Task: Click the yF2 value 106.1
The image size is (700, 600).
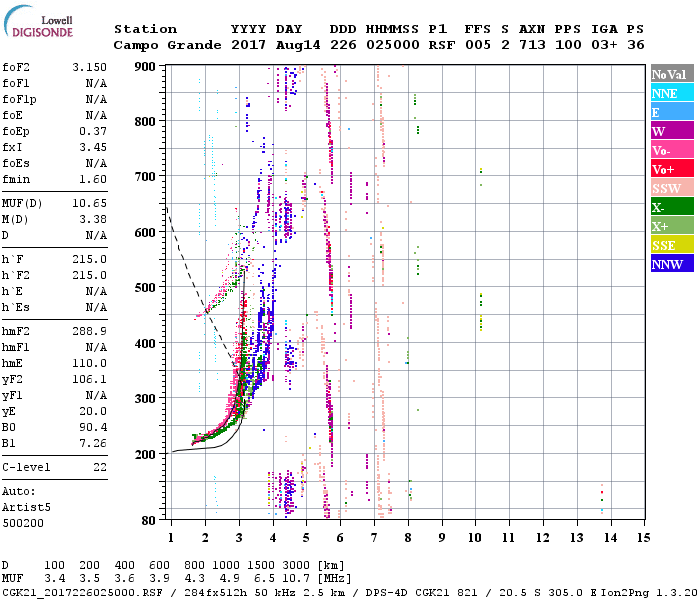Action: tap(89, 379)
